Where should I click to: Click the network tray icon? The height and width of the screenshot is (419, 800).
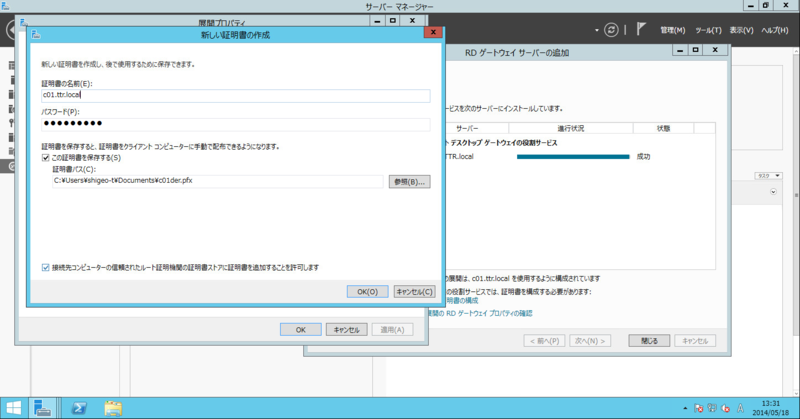point(712,408)
